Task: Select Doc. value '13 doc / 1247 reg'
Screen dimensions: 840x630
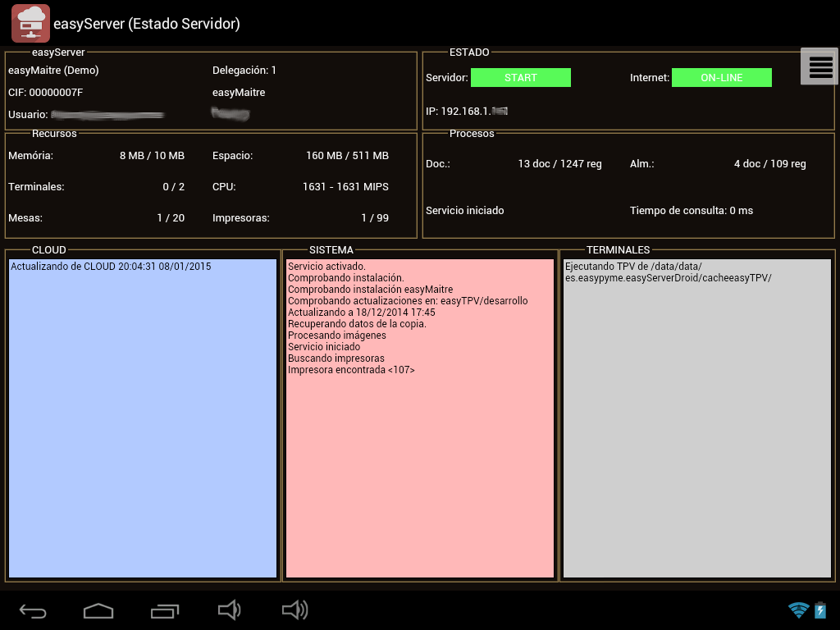Action: [x=559, y=164]
